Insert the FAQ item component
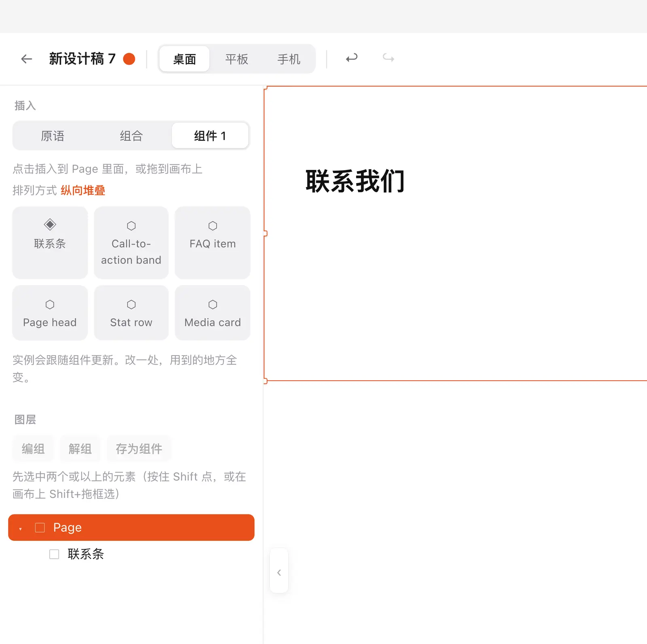This screenshot has height=644, width=647. coord(213,242)
